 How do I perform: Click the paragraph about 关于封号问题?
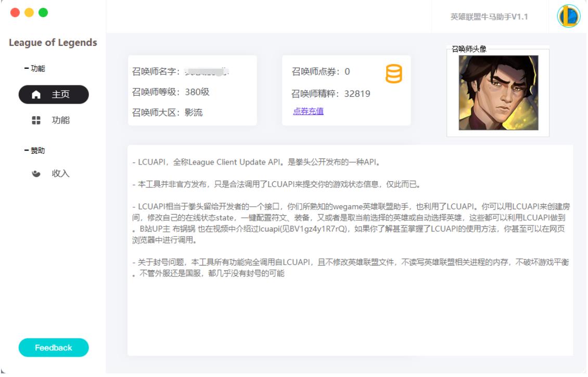[351, 268]
